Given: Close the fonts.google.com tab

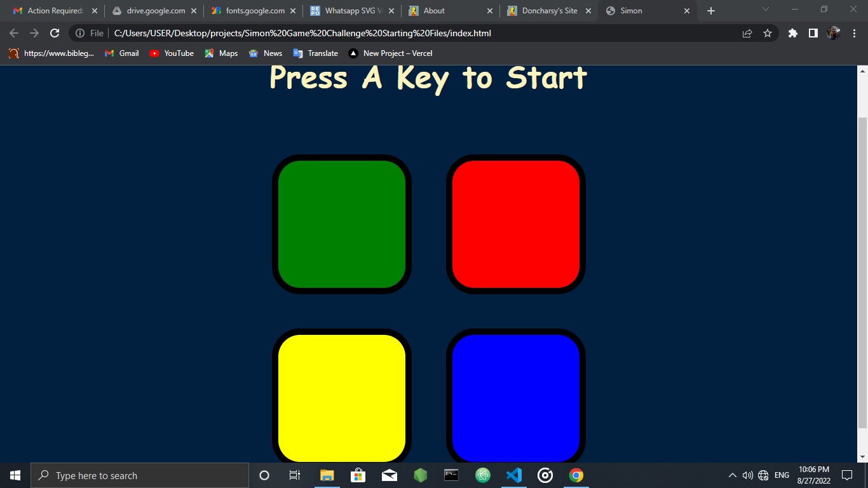Looking at the screenshot, I should pyautogui.click(x=293, y=11).
